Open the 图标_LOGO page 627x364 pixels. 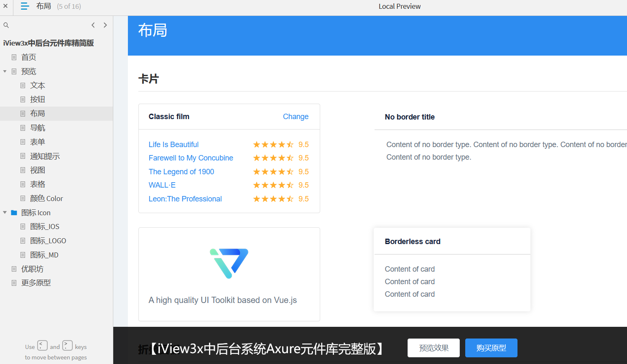[x=48, y=241]
